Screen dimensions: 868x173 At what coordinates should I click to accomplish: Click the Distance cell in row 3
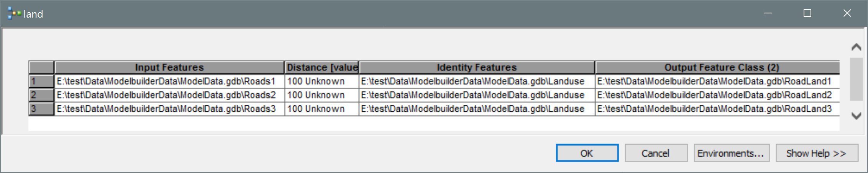(x=321, y=109)
